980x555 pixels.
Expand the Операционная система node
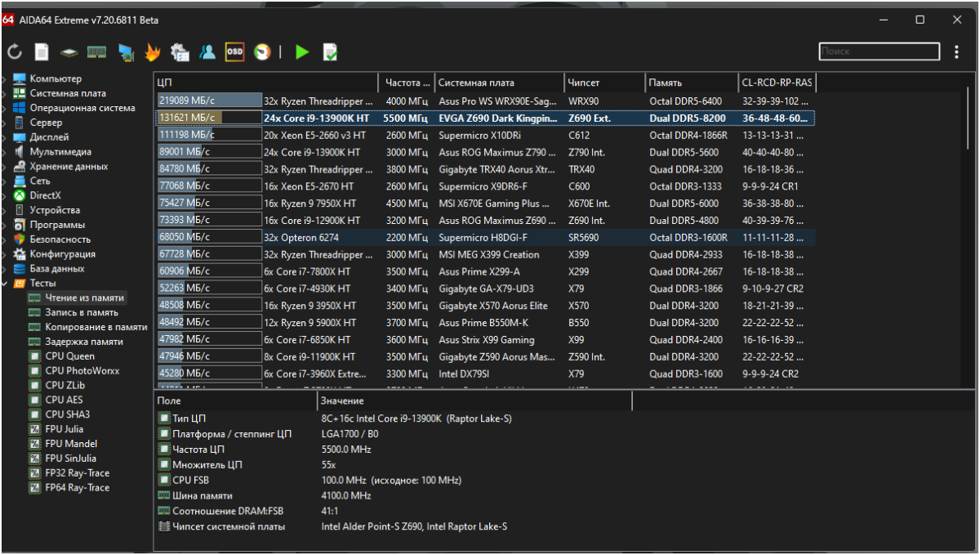tap(5, 108)
